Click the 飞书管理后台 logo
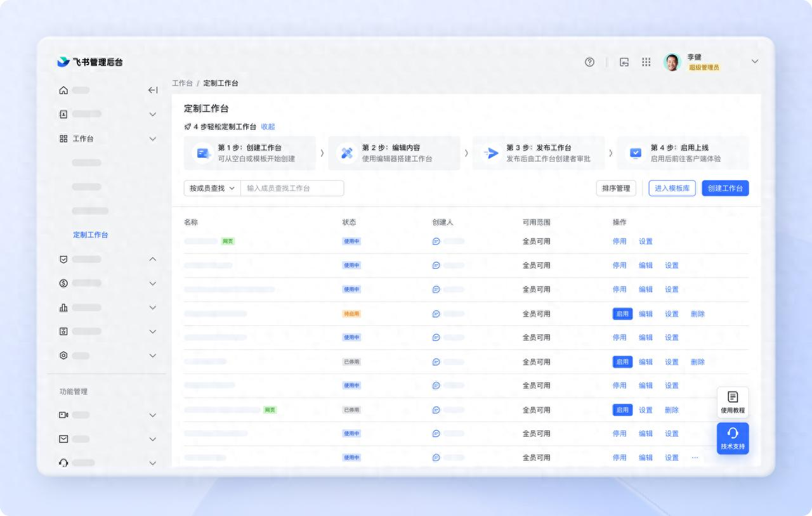Viewport: 812px width, 516px height. click(90, 61)
